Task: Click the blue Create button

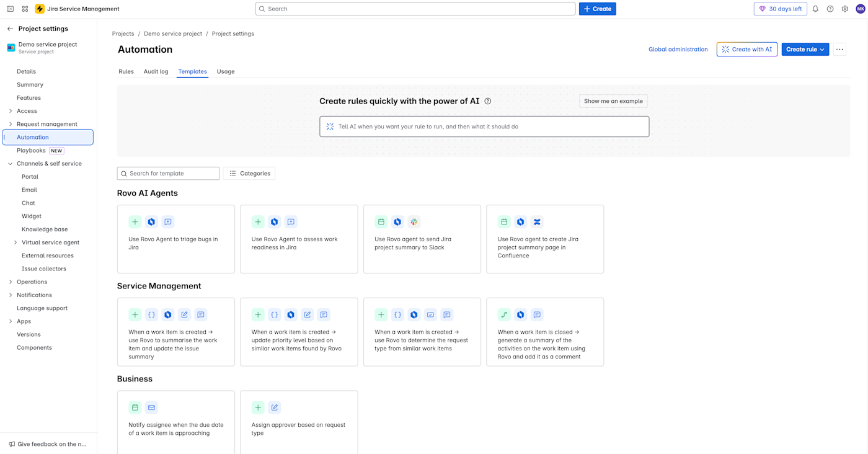Action: point(598,9)
